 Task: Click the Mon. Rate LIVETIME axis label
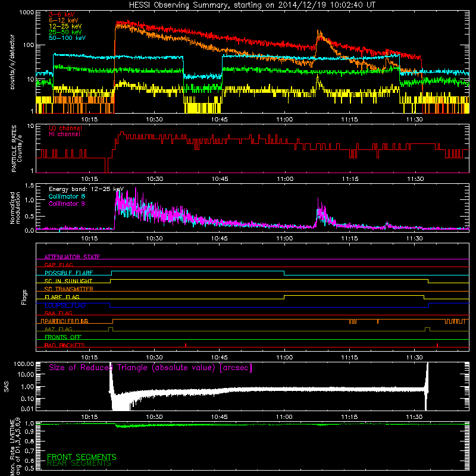click(x=15, y=447)
